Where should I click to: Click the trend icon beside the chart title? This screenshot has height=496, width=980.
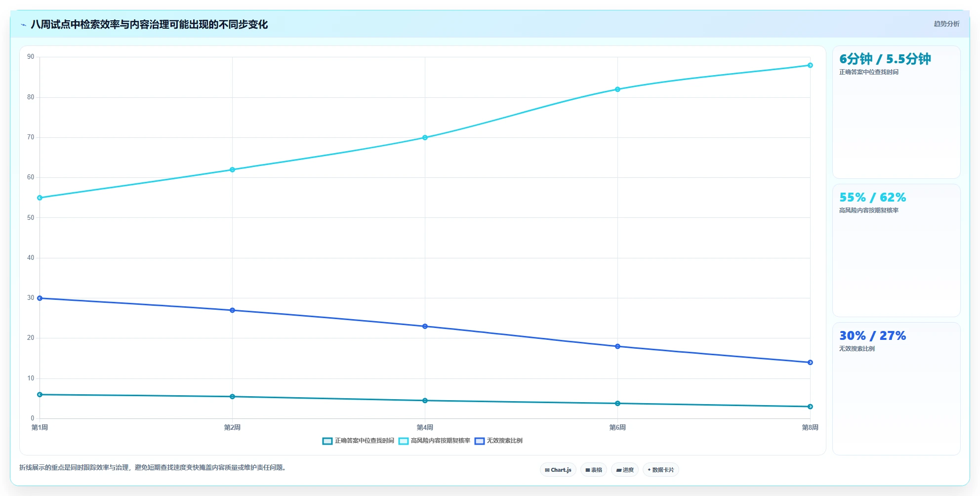[23, 25]
